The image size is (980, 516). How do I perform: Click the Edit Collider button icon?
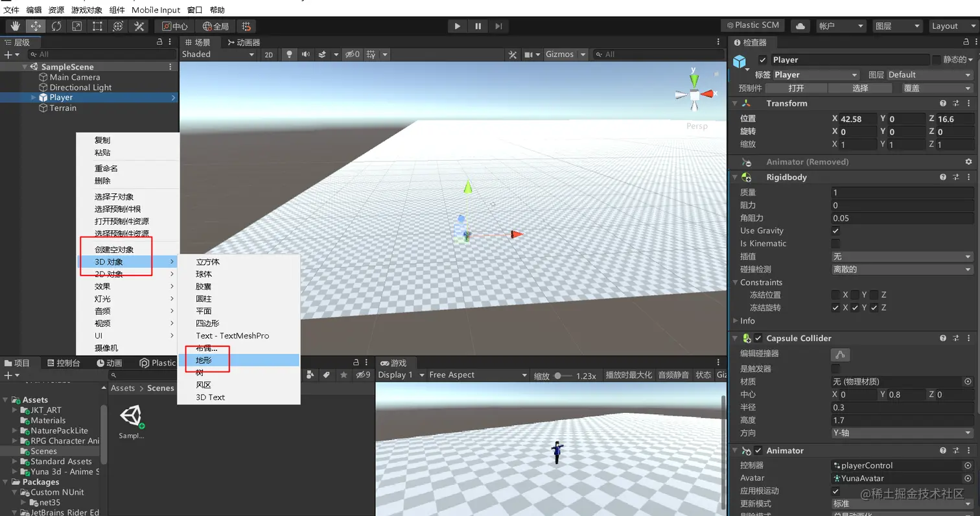click(841, 354)
